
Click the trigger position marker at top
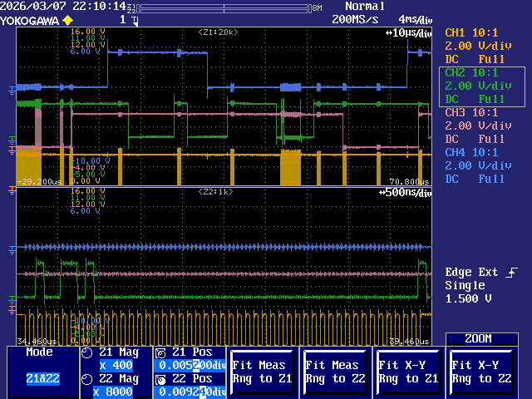134,19
